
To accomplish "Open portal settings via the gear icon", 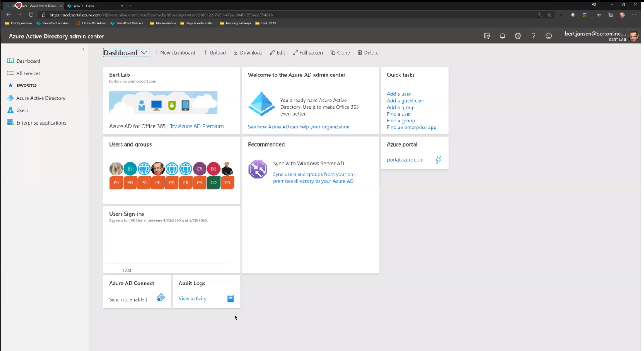I will 518,36.
